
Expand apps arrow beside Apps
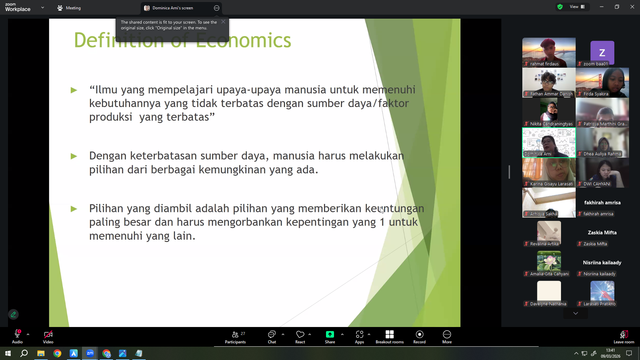pos(369,334)
